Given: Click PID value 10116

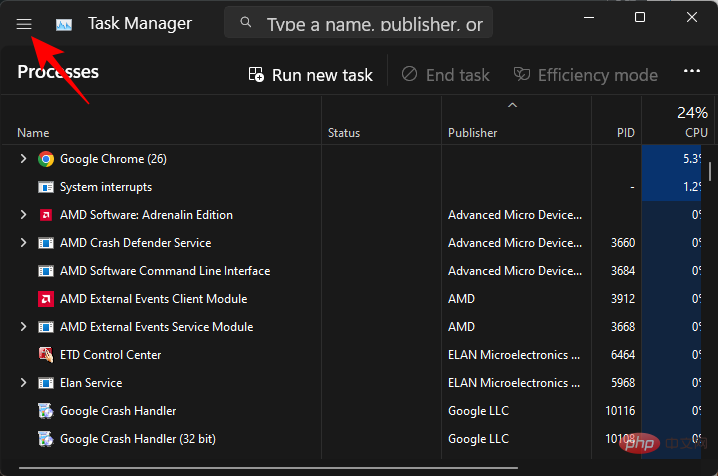Looking at the screenshot, I should click(620, 411).
